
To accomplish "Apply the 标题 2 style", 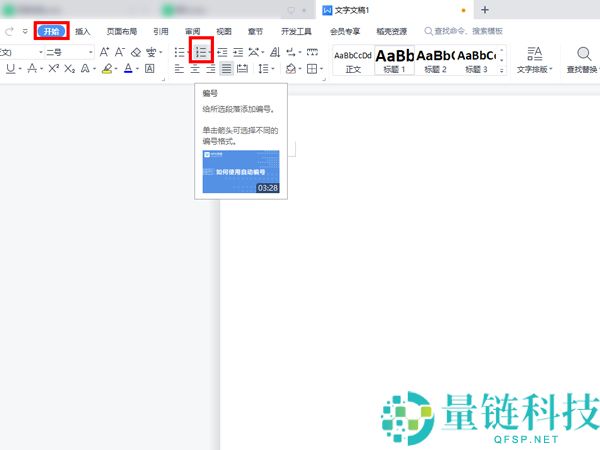I will tap(435, 61).
